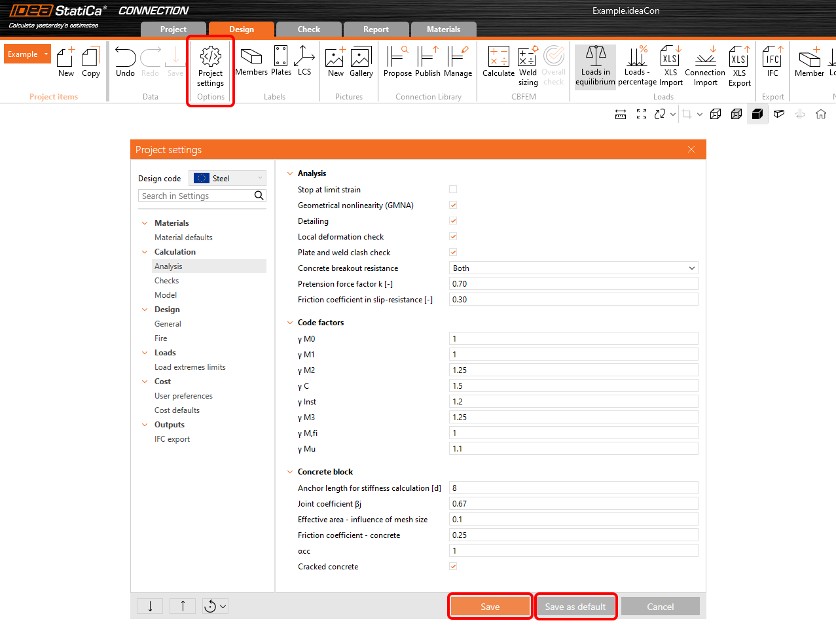Open the Report tab

click(376, 29)
